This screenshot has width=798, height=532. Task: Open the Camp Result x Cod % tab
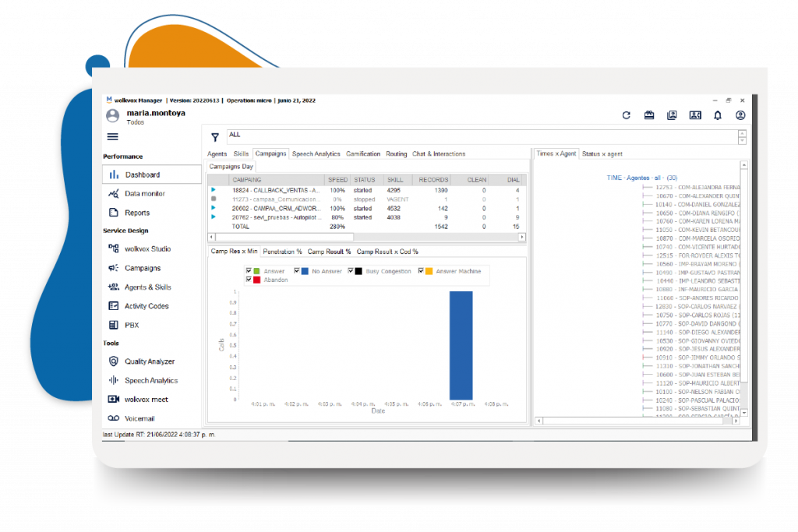point(387,252)
